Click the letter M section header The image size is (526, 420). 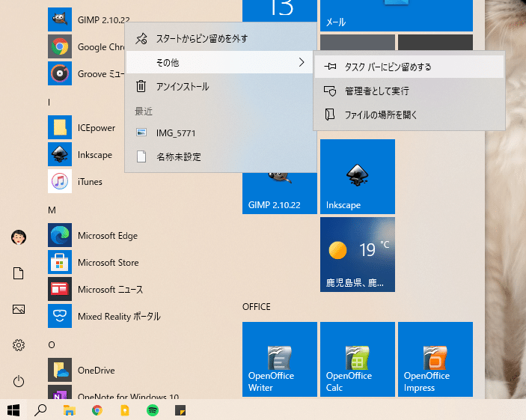52,210
